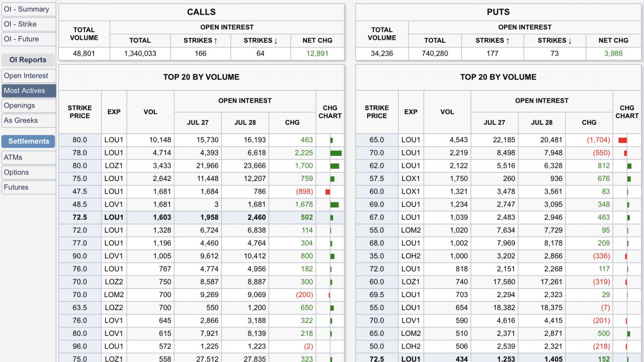Click red change bar for calls 47.5 LOU1
The image size is (644, 362).
[328, 192]
